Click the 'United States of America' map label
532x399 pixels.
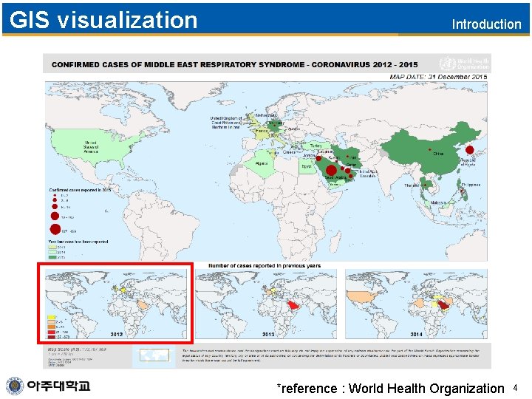tap(91, 147)
